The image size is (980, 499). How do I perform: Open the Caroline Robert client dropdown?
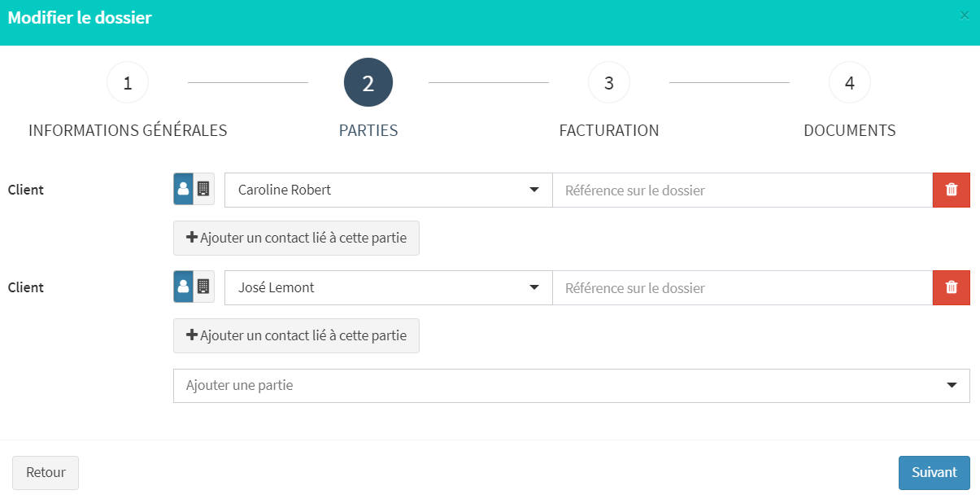[389, 190]
